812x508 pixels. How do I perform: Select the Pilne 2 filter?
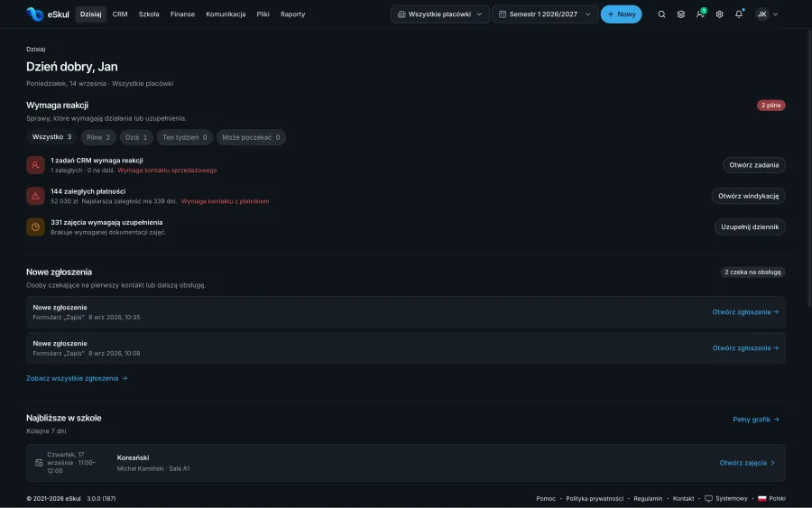98,137
